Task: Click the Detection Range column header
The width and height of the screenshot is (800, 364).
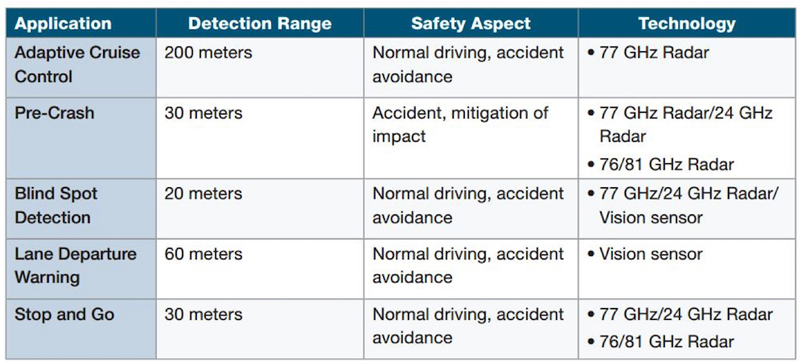Action: pos(260,23)
